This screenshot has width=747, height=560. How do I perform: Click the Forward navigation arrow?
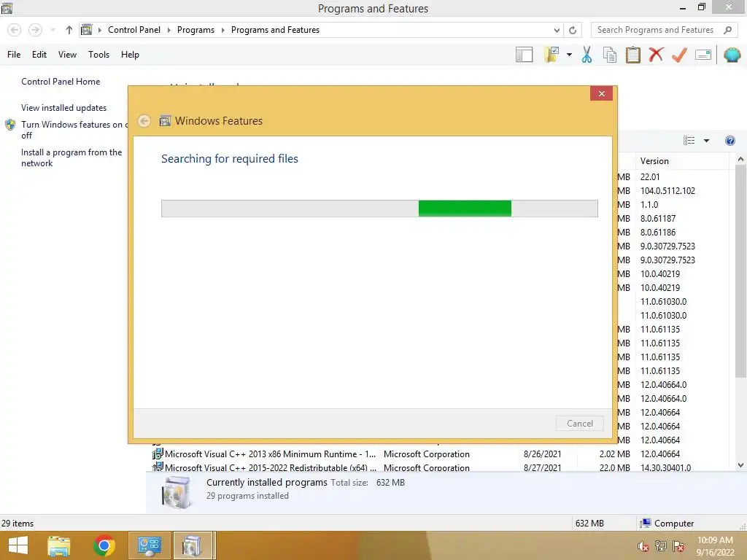(35, 30)
